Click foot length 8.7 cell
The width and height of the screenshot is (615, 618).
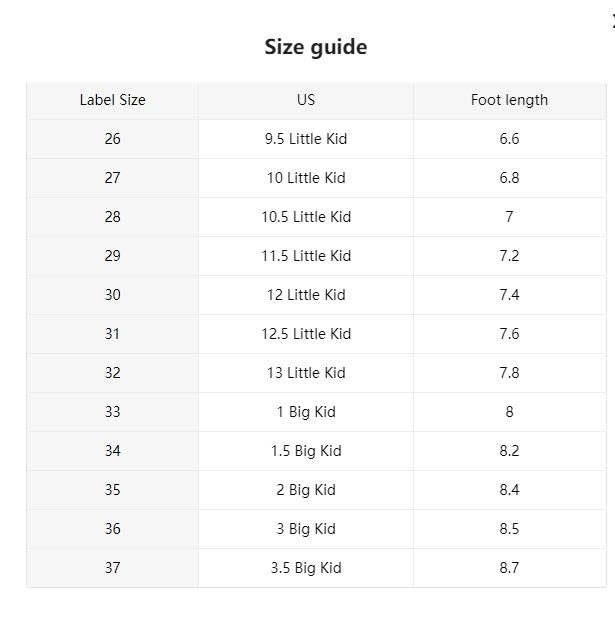pyautogui.click(x=509, y=568)
